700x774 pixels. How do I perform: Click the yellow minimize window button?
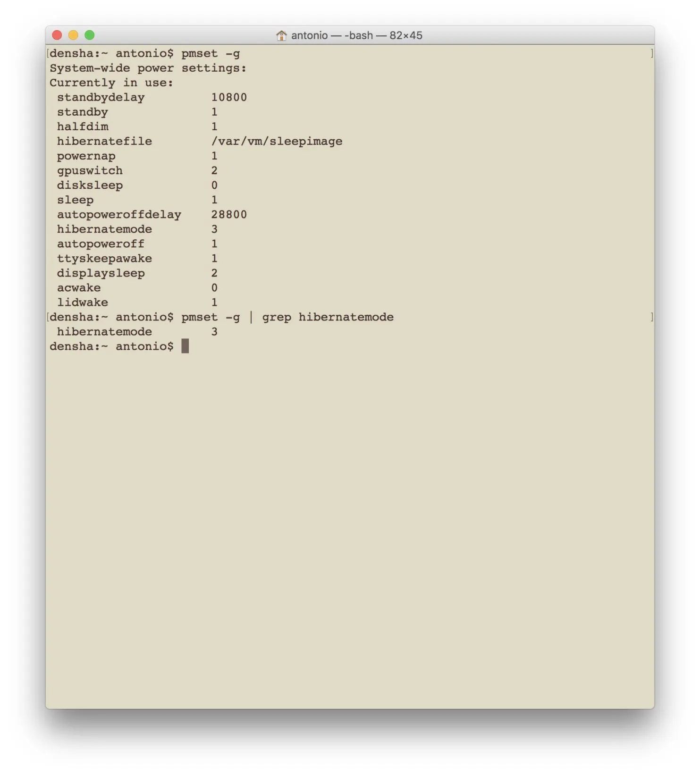tap(73, 35)
